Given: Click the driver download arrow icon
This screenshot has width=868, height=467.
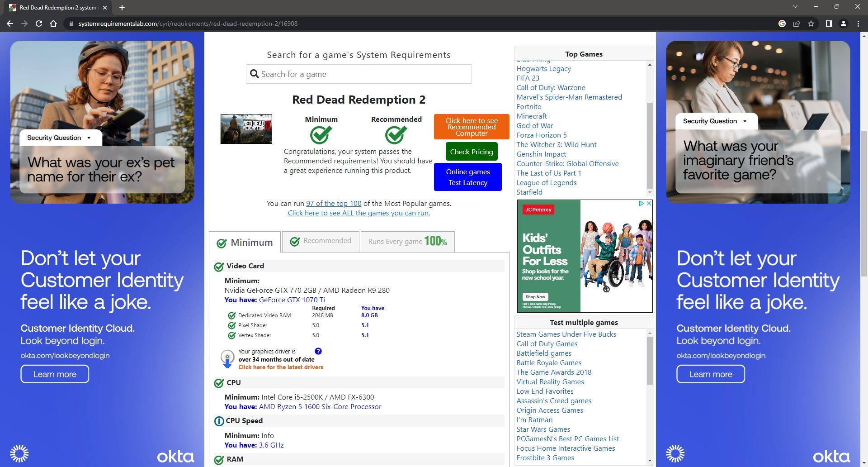Looking at the screenshot, I should (227, 359).
